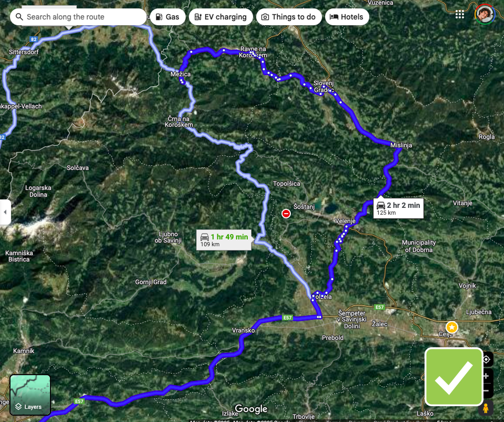Click the Search along the route field
Viewport: 504px width, 422px height.
78,17
